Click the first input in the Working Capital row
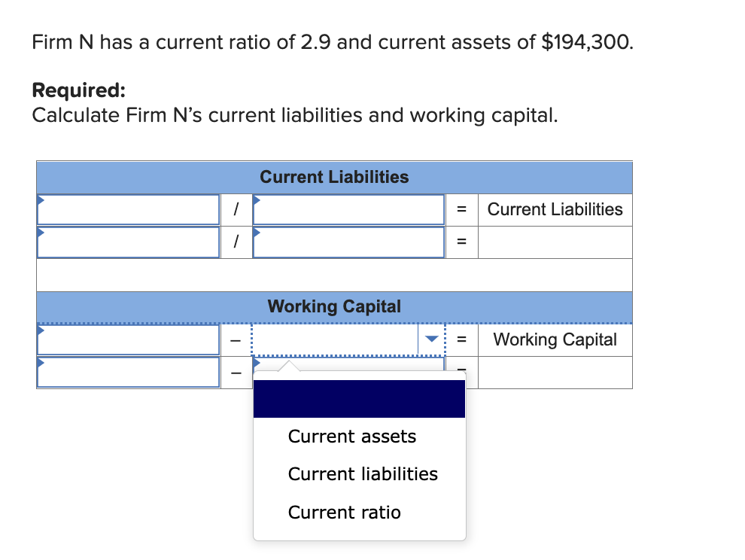The height and width of the screenshot is (560, 745). (x=128, y=339)
